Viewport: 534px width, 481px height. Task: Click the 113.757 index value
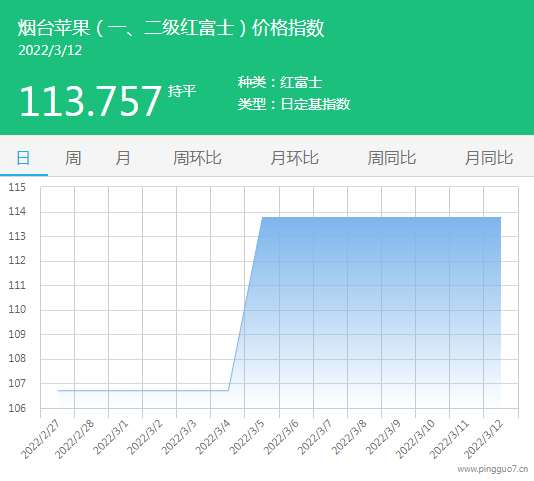[x=90, y=101]
